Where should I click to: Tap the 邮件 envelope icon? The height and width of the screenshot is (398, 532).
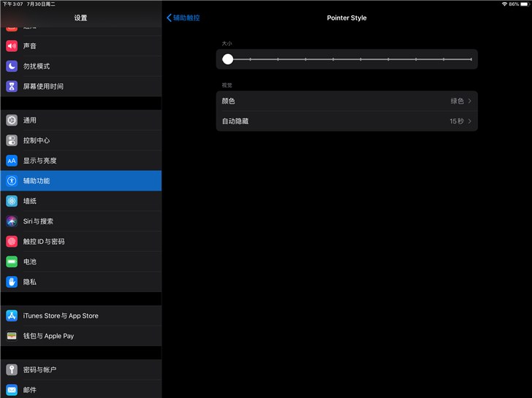[x=12, y=390]
